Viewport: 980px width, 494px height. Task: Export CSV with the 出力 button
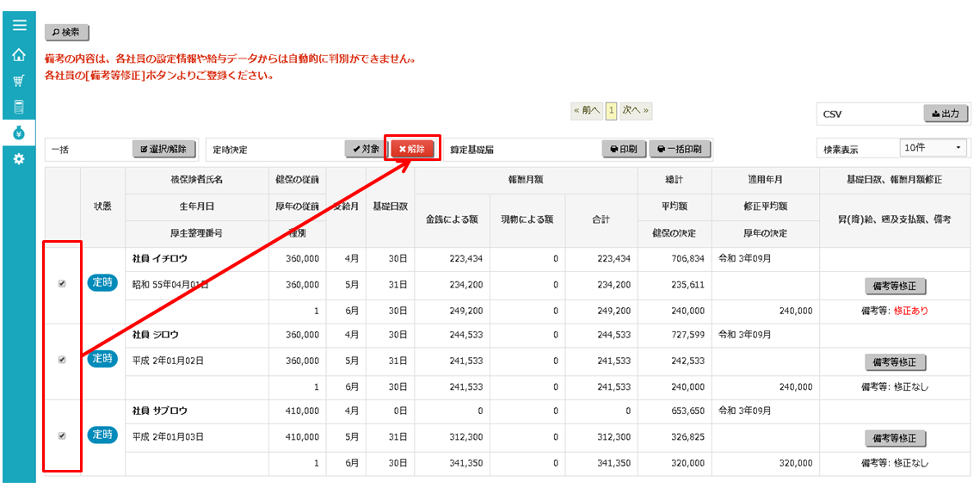(946, 114)
